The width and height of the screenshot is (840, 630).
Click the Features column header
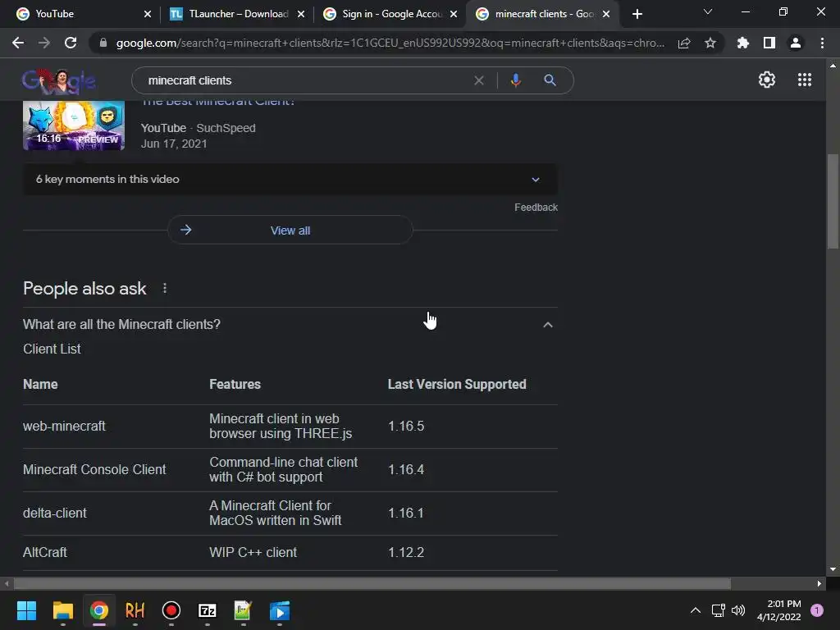pos(235,384)
